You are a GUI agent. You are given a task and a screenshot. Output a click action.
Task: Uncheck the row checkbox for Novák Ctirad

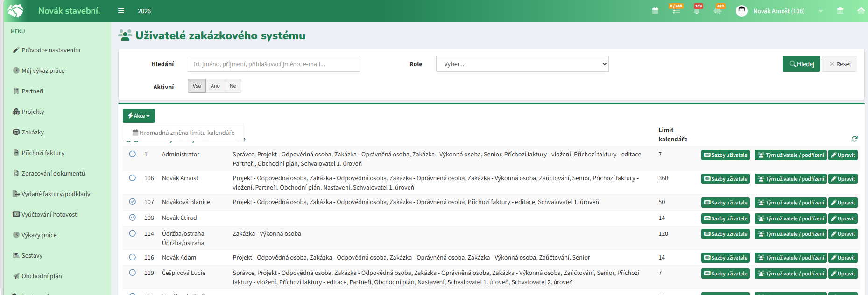click(x=133, y=218)
